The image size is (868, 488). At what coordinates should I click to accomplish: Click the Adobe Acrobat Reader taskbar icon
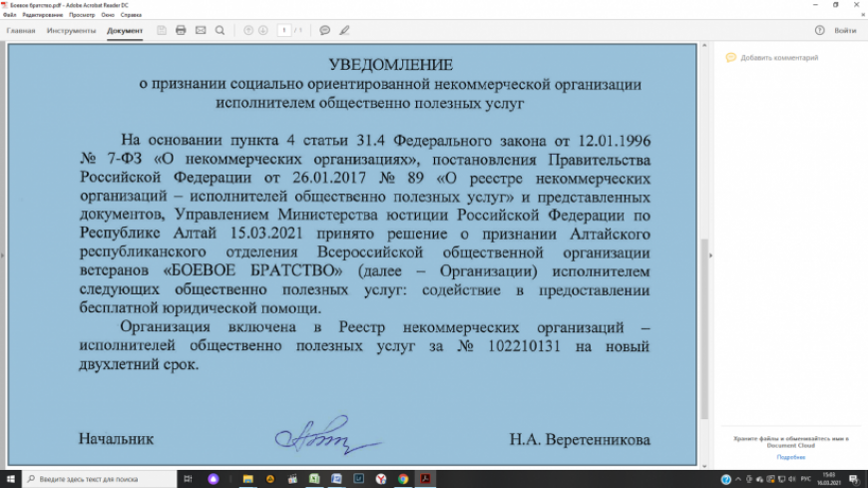point(425,479)
